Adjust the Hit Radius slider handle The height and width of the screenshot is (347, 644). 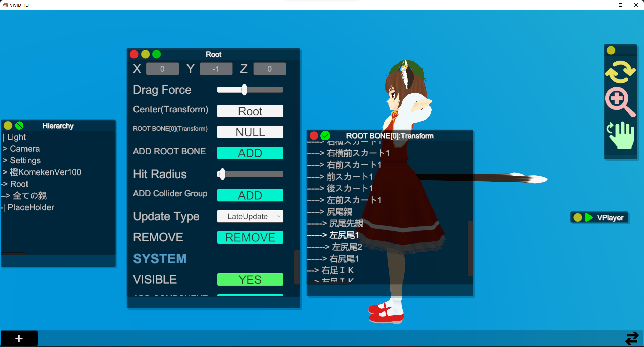tap(222, 174)
